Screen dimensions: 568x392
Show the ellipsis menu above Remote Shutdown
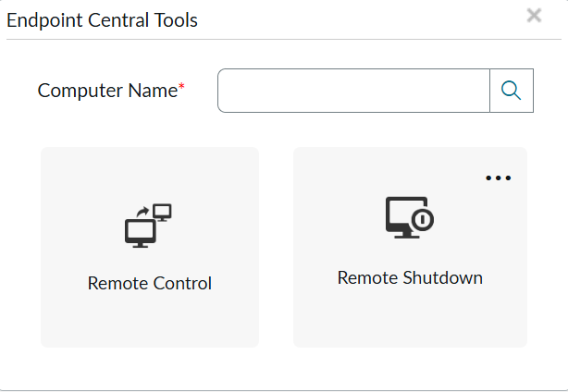coord(498,178)
